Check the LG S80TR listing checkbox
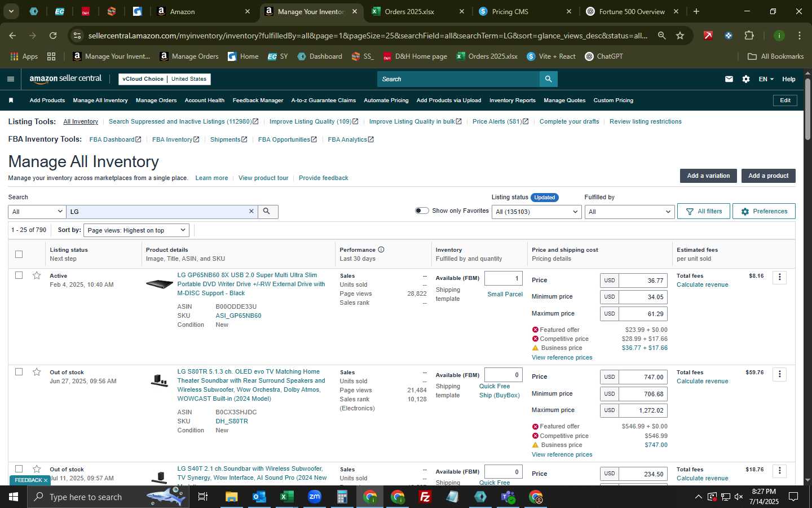The width and height of the screenshot is (812, 508). 19,372
